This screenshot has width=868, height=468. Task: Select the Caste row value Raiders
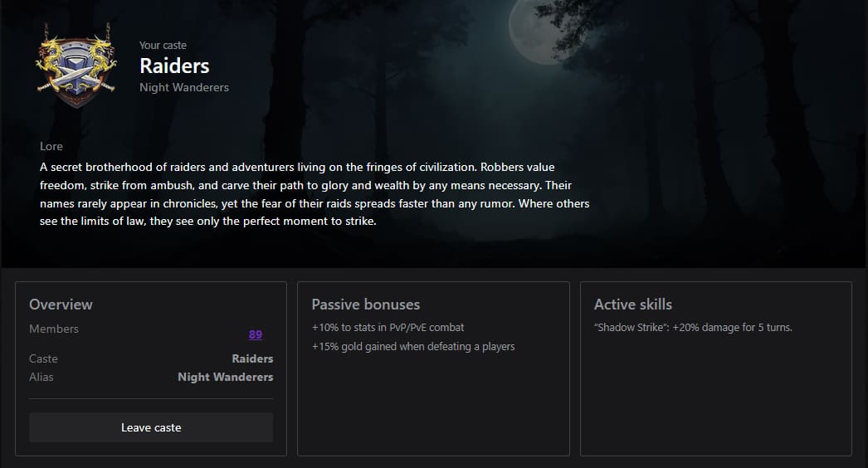pyautogui.click(x=252, y=358)
